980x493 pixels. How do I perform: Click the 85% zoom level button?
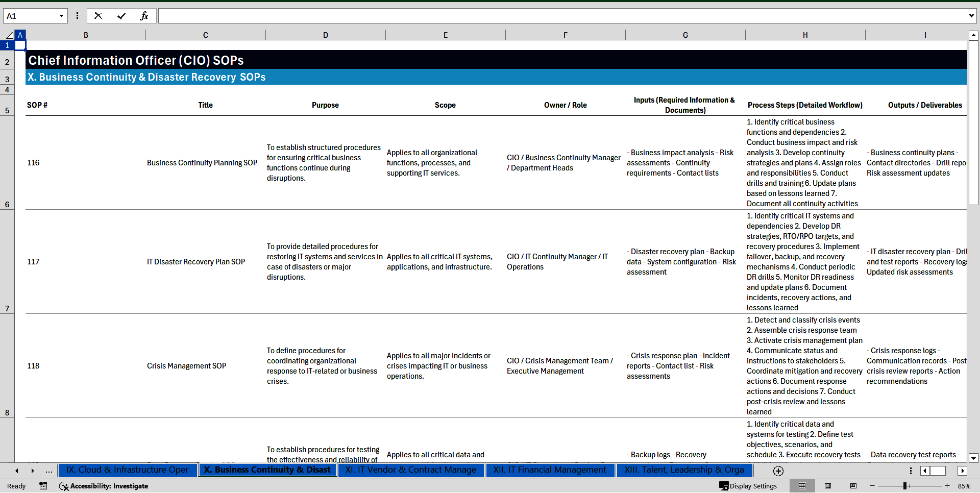[x=964, y=486]
